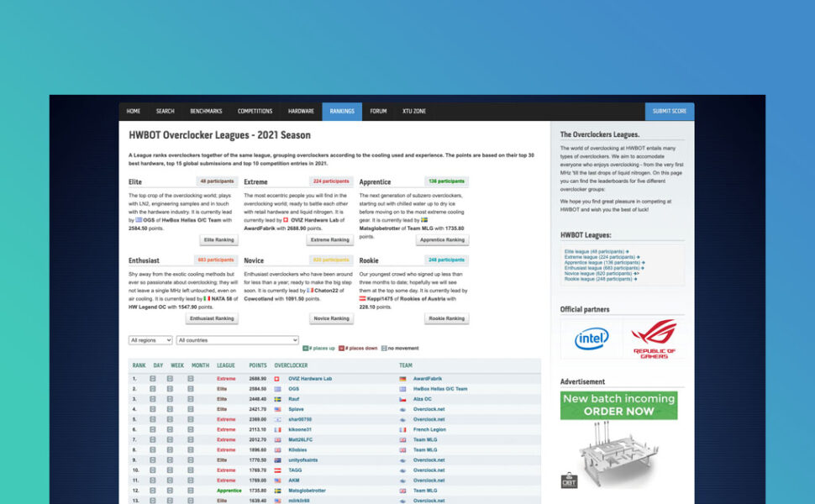
Task: Click the Swiss flag in the OVIZ Hardware Lab row
Action: (x=277, y=379)
